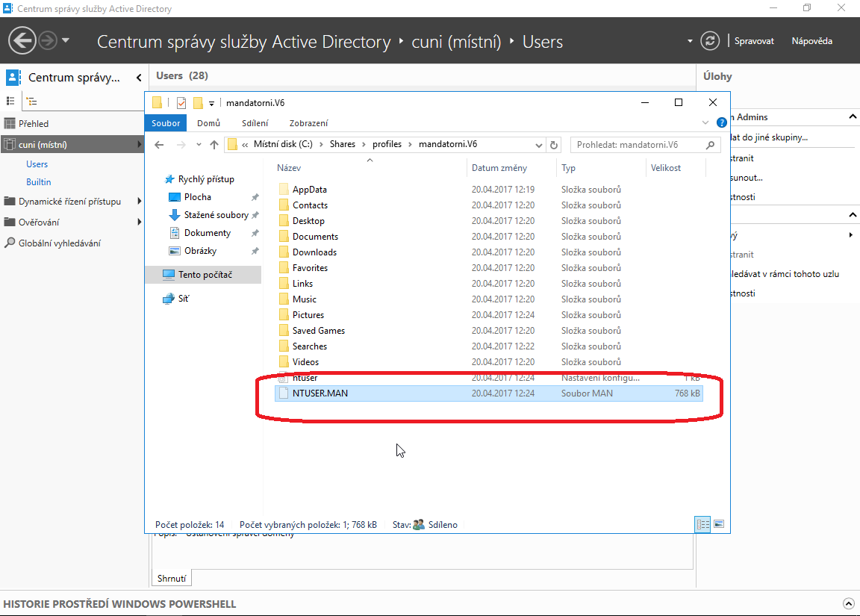This screenshot has width=860, height=616.
Task: Click Shares in the address path
Action: click(342, 144)
